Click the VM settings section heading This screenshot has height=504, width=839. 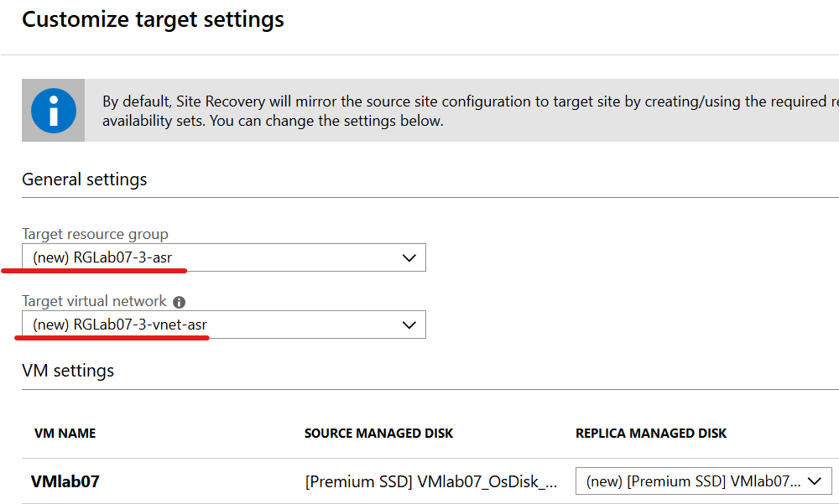(x=68, y=371)
